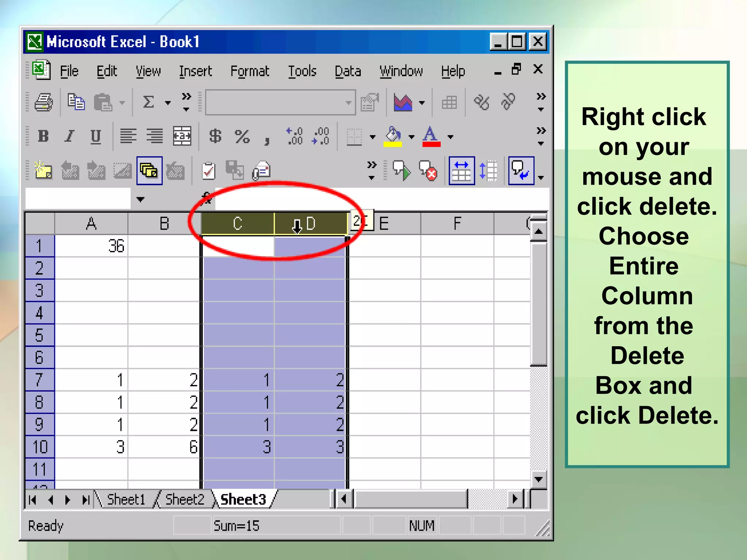Apply Currency Style with the dollar icon
The width and height of the screenshot is (747, 560).
coord(215,136)
